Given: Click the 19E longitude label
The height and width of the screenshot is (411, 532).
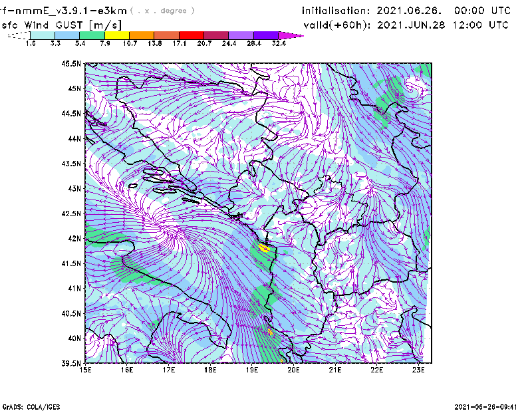Looking at the screenshot, I should (x=252, y=370).
